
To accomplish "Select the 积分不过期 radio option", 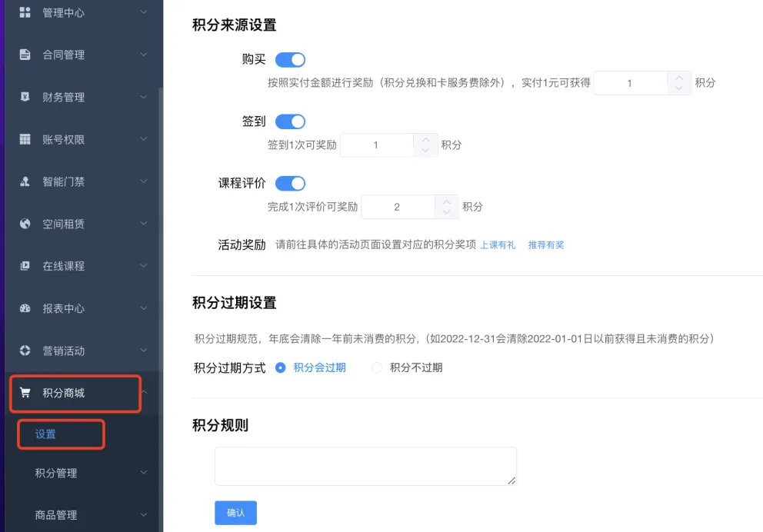I will pos(377,367).
